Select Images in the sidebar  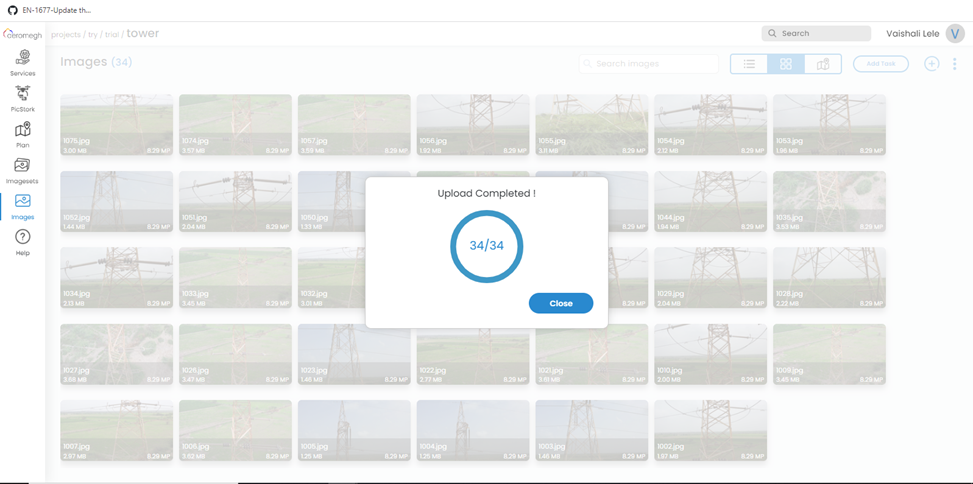(23, 207)
